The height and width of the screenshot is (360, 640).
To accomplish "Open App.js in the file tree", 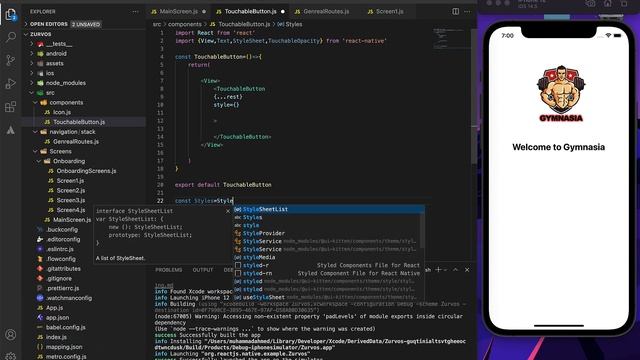I will [x=54, y=308].
